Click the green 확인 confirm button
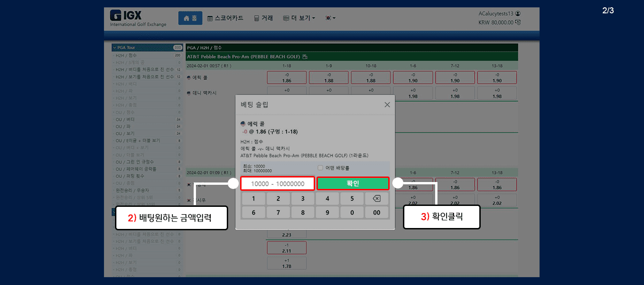The width and height of the screenshot is (644, 285). click(x=353, y=183)
